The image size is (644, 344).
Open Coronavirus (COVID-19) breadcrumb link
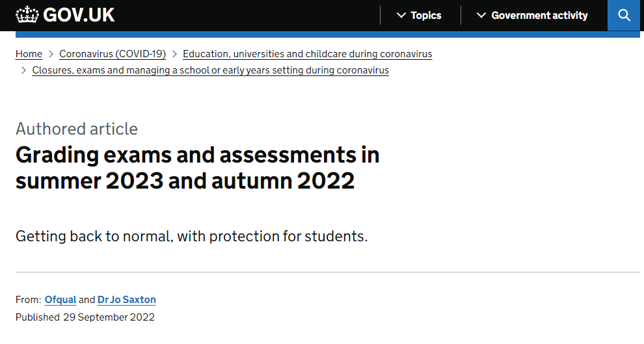point(113,54)
